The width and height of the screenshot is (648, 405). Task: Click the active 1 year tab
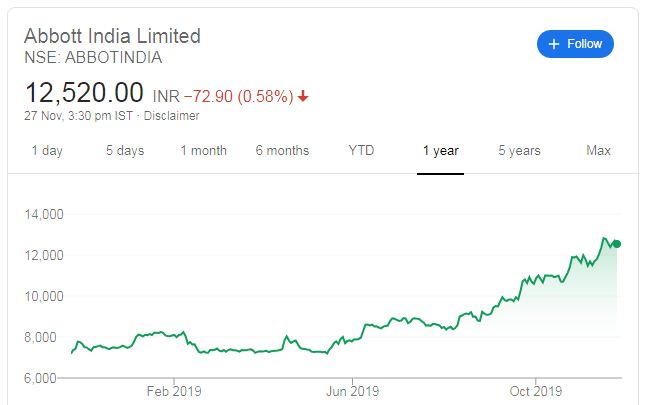pos(440,151)
